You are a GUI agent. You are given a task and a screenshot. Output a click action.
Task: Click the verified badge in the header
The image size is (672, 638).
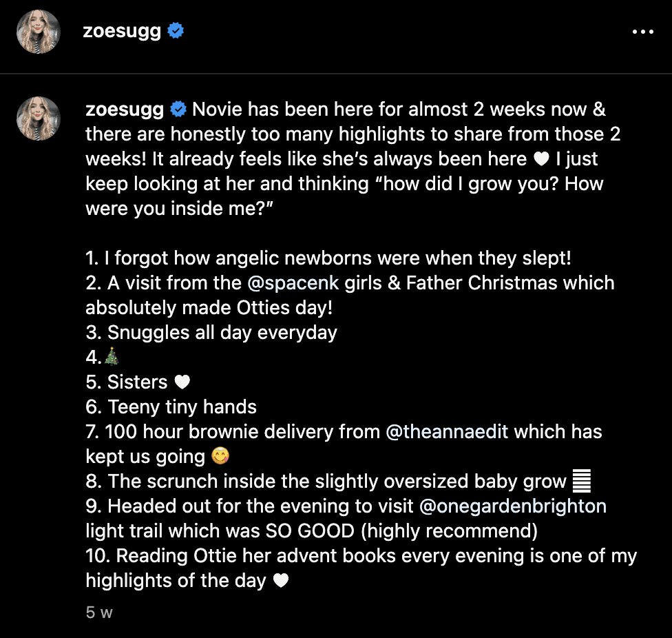[x=176, y=32]
